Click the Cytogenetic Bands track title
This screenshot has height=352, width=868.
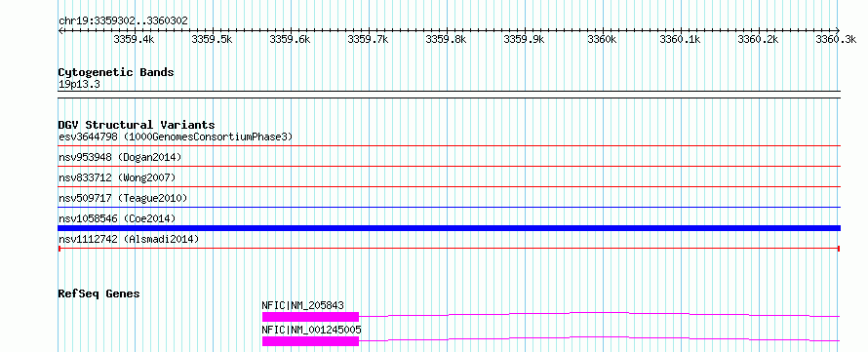[x=116, y=72]
